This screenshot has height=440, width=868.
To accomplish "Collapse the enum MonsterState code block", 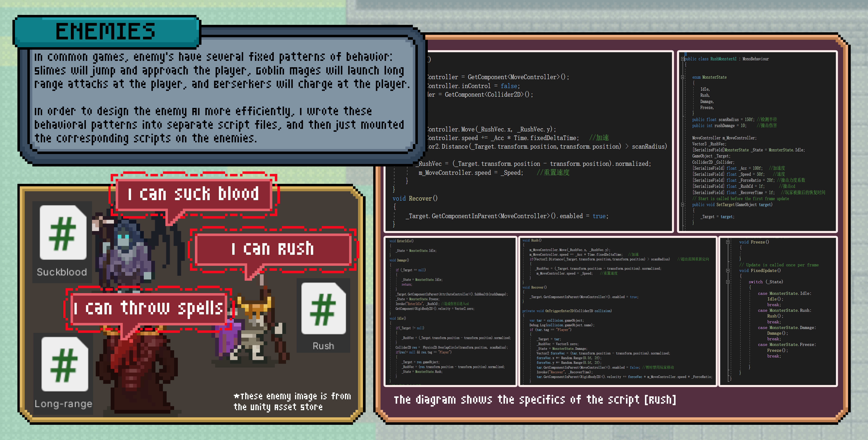I will 682,77.
